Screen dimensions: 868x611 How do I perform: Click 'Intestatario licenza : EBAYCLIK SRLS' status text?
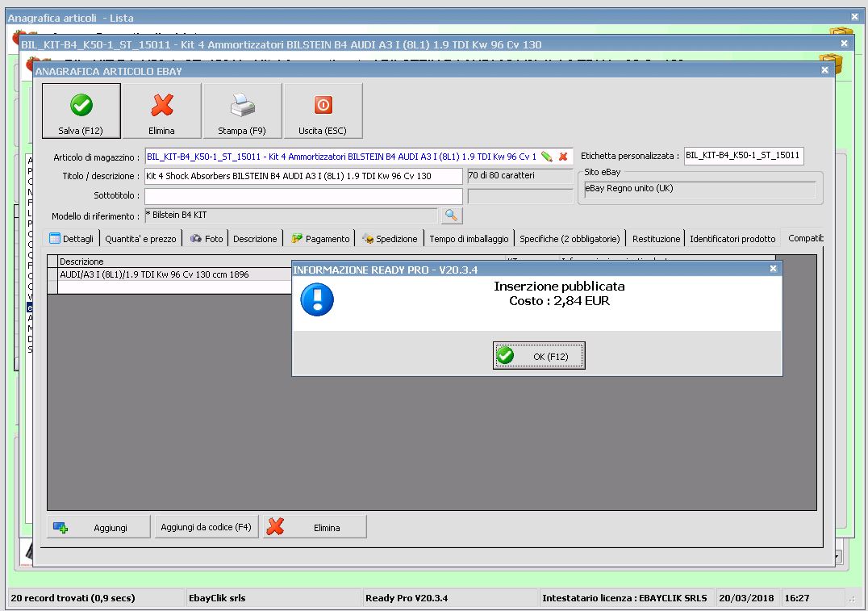pyautogui.click(x=624, y=598)
